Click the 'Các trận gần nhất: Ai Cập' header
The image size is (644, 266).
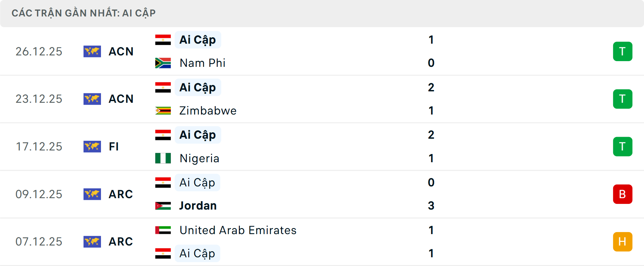[x=84, y=13]
